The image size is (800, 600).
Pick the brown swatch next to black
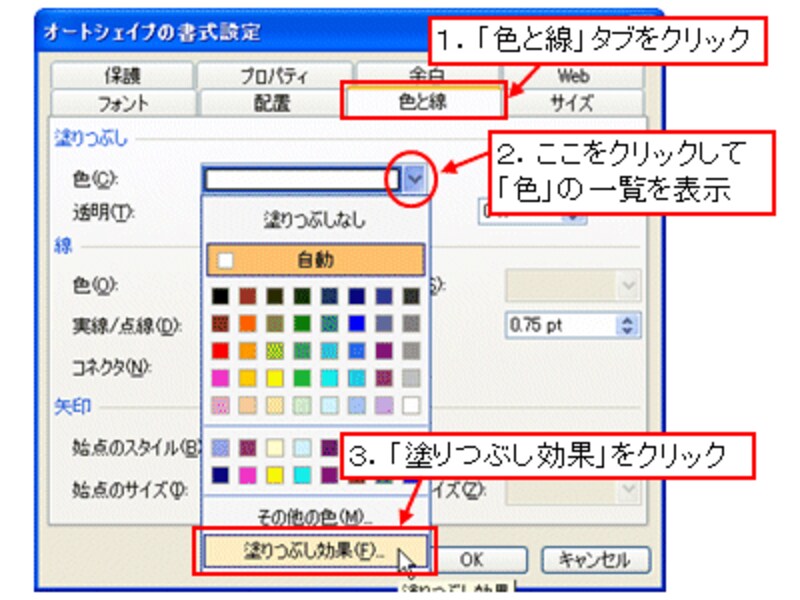tap(247, 296)
